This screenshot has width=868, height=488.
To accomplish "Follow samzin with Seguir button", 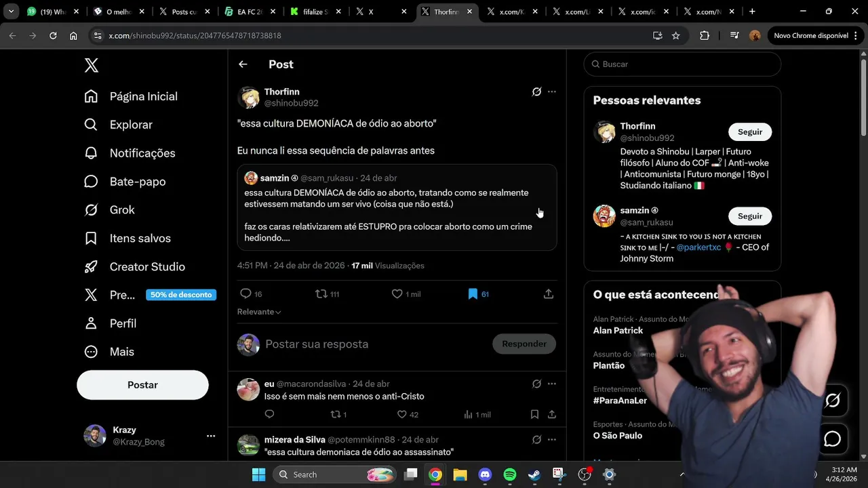I will tap(750, 216).
